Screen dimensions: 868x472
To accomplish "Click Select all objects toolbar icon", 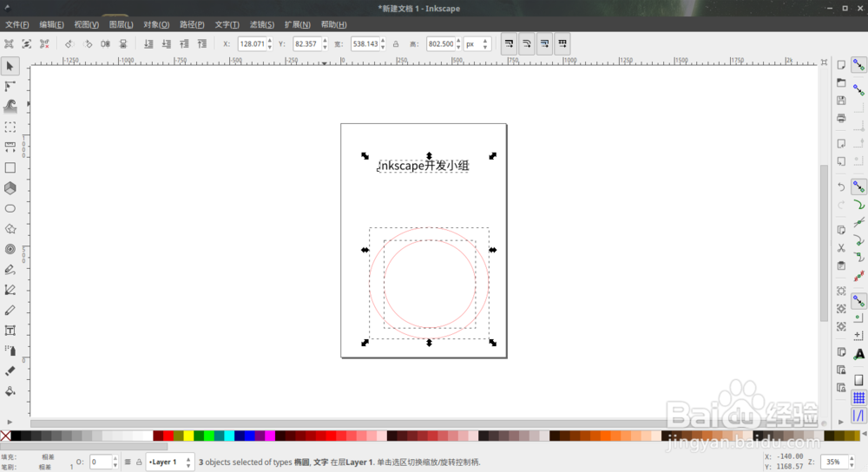I will point(9,43).
